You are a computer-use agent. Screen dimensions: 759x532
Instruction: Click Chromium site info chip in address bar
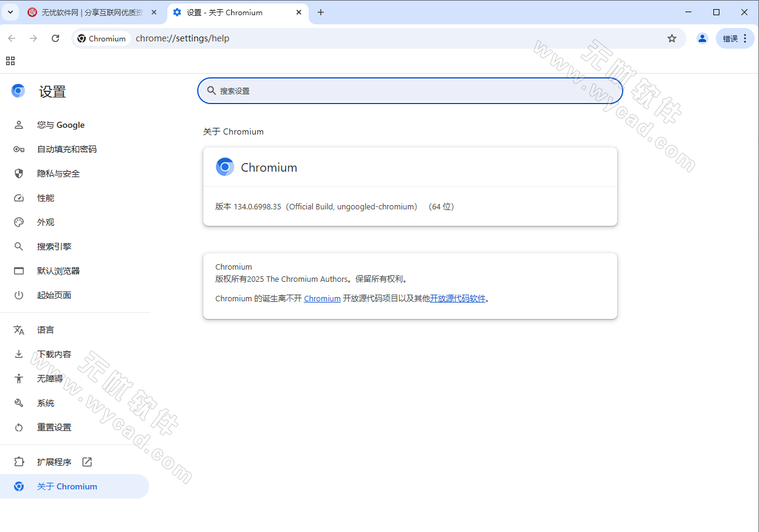tap(102, 38)
